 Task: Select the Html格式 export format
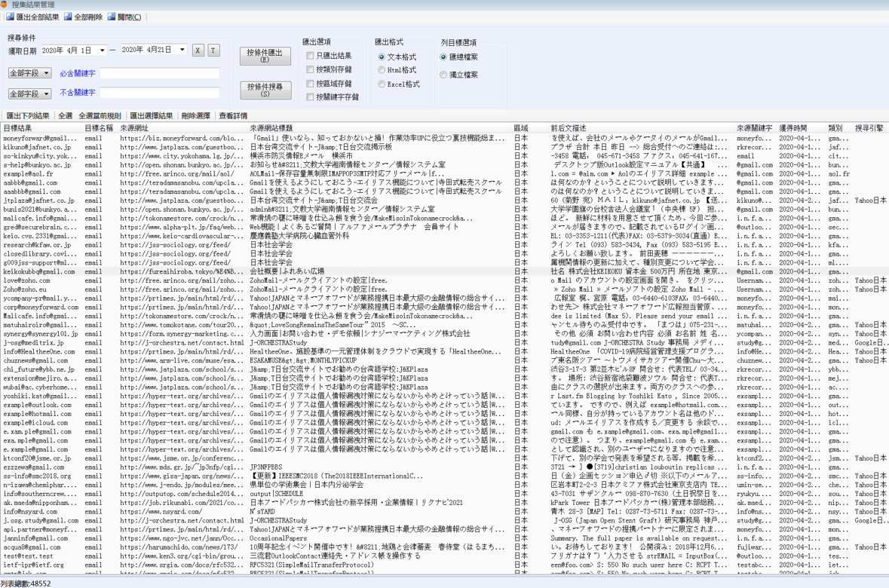(382, 70)
